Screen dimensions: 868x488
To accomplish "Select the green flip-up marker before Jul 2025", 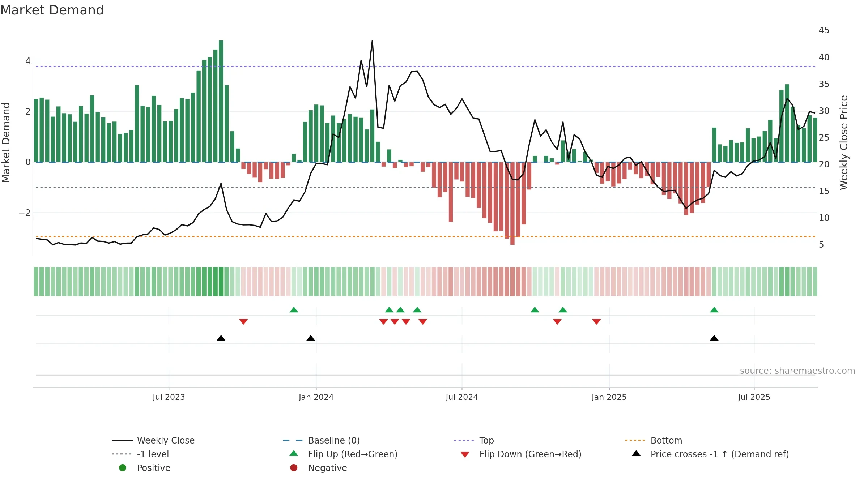I will click(714, 310).
